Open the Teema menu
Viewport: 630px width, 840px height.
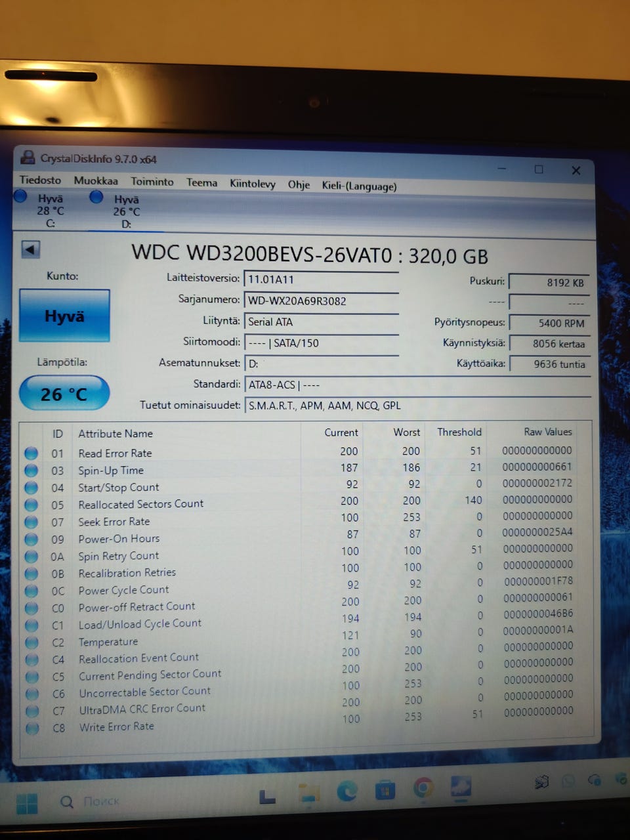click(201, 182)
